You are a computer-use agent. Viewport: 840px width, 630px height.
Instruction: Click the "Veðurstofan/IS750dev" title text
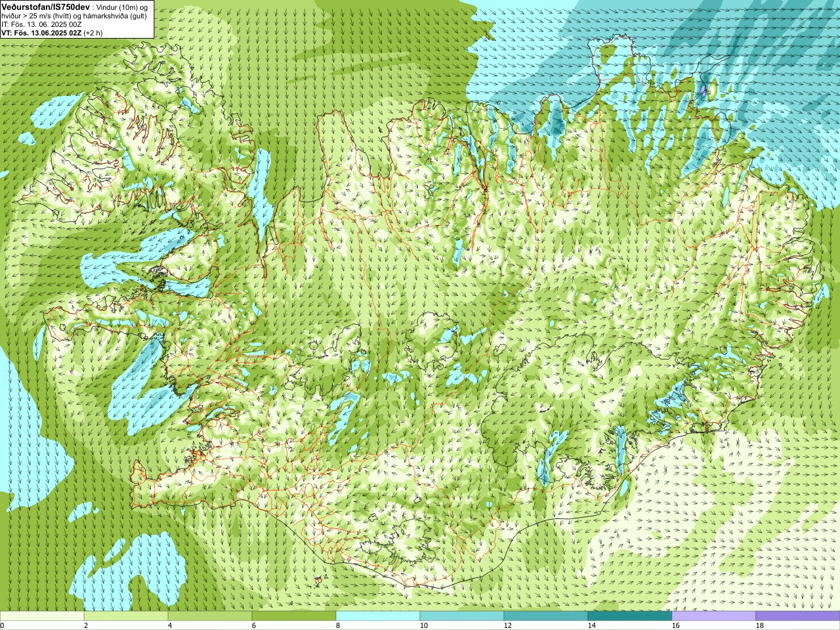[46, 6]
